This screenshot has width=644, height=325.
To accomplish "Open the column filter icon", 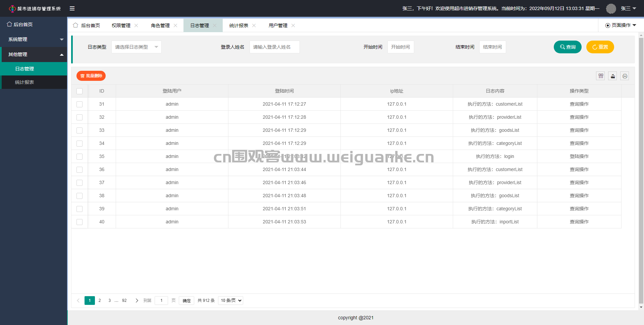I will [x=601, y=76].
